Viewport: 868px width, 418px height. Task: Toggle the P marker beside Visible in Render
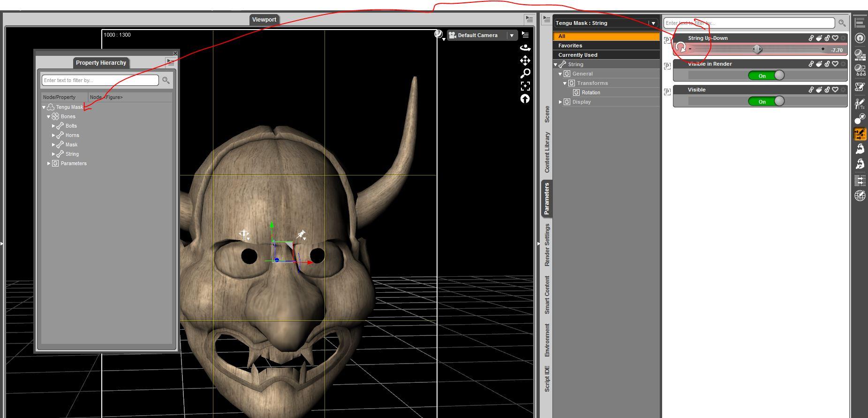pos(667,66)
